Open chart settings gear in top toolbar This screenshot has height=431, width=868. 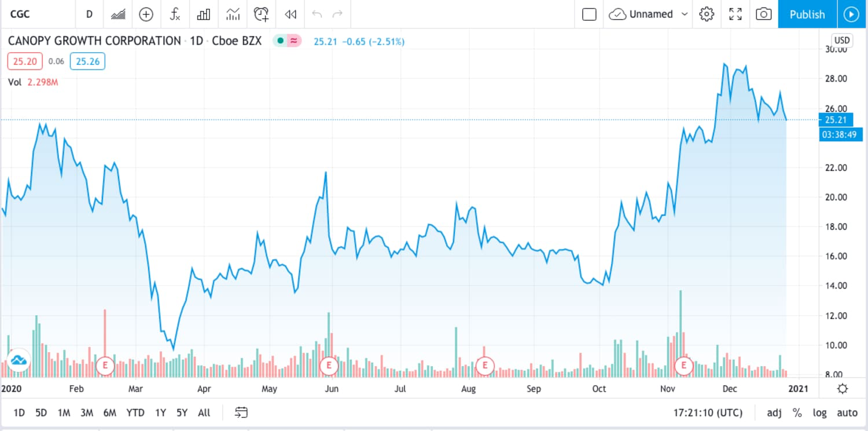pos(707,14)
